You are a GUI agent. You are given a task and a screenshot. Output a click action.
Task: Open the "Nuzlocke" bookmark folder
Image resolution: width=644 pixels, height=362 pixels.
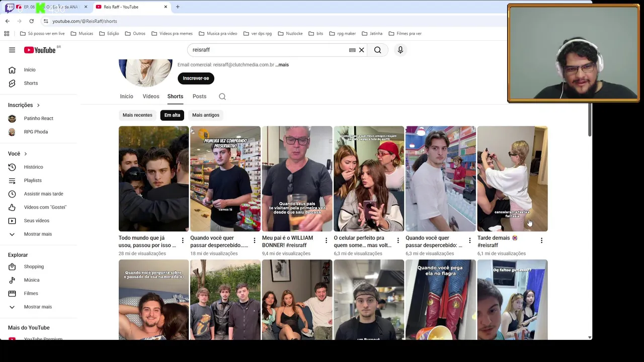290,34
